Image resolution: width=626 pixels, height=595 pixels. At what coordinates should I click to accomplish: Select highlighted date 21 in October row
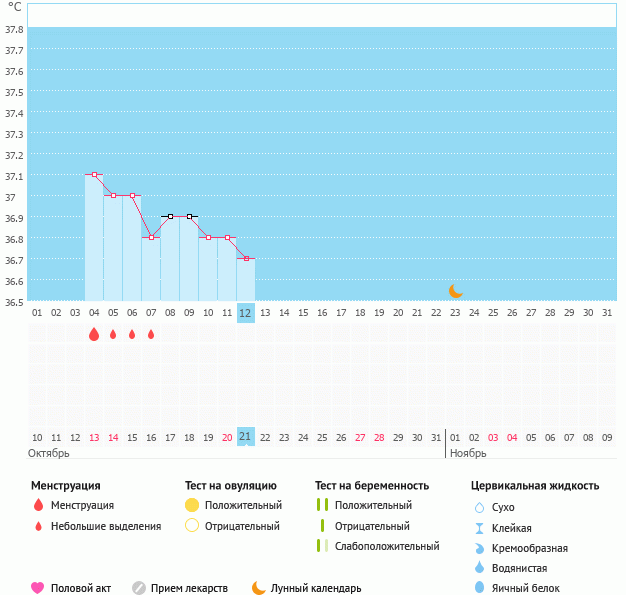point(246,437)
